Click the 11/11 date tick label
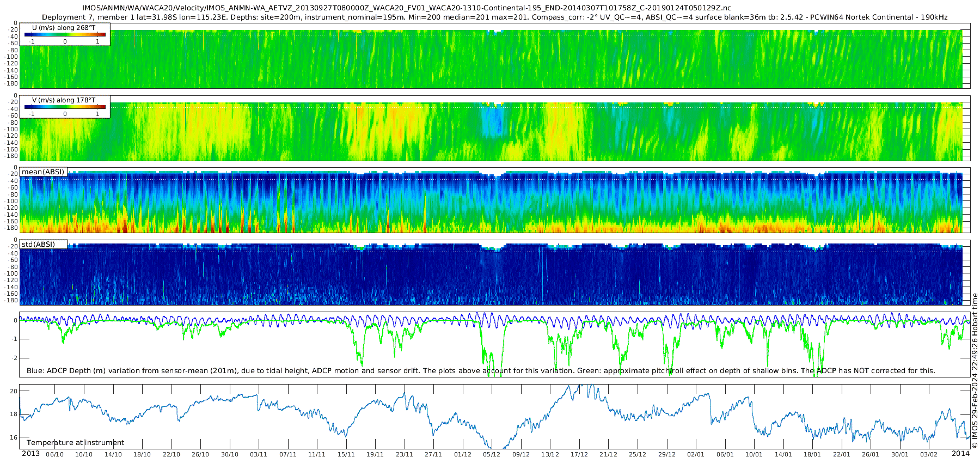Screen dimensions: 980x463 [317, 454]
